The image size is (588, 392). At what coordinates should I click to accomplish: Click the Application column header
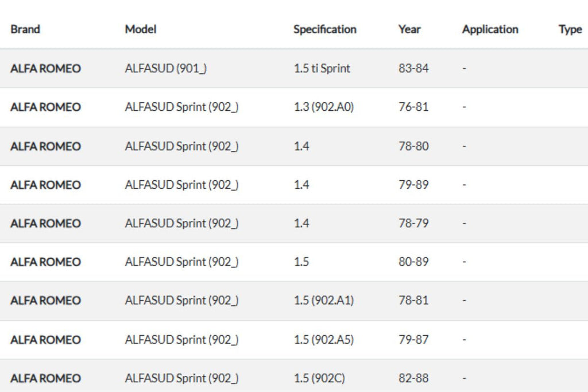pos(490,29)
